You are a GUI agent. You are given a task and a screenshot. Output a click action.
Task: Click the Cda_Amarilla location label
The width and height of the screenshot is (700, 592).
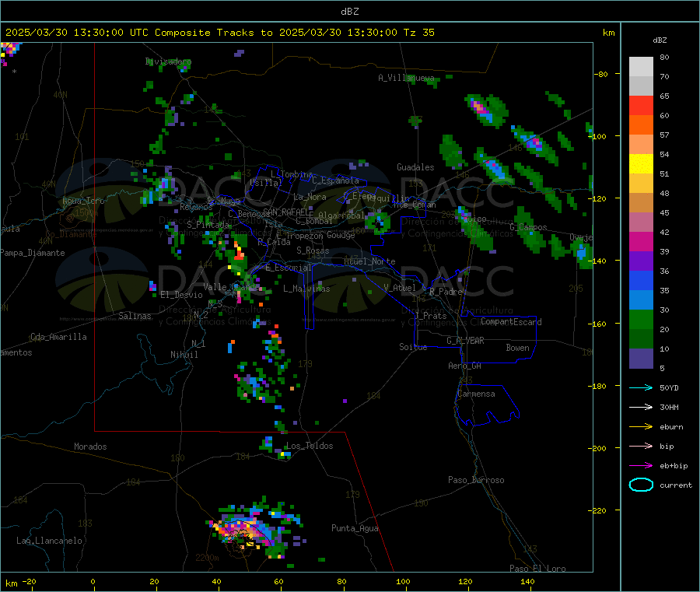pyautogui.click(x=58, y=337)
